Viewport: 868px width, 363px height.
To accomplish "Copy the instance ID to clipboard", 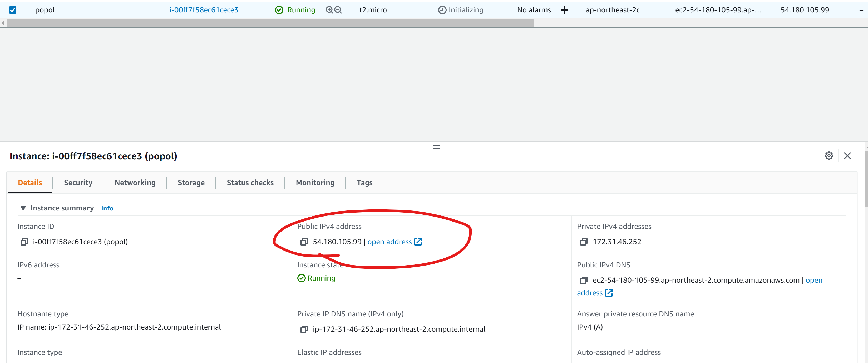I will 24,242.
